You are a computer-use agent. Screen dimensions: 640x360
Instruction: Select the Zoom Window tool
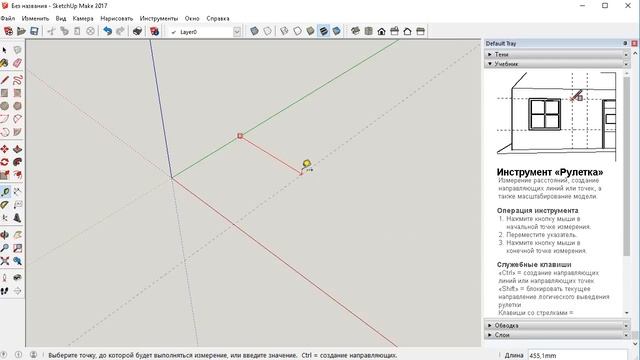[x=17, y=248]
